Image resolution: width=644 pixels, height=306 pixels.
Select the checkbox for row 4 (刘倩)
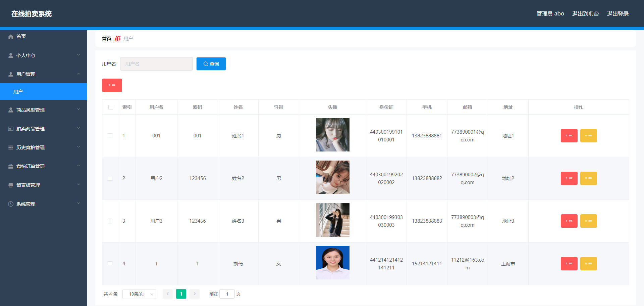tap(110, 264)
